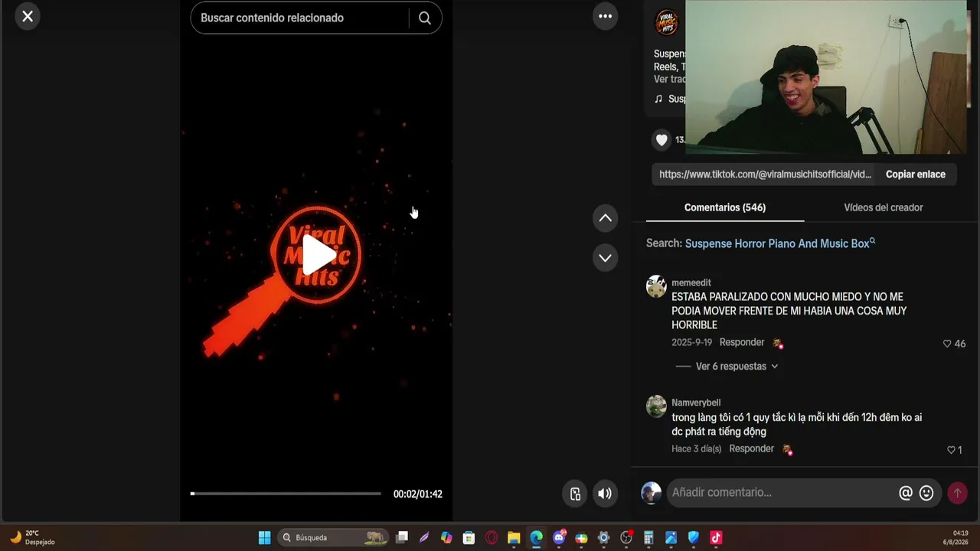
Task: Open the green game controller app on taskbar
Action: [581, 538]
